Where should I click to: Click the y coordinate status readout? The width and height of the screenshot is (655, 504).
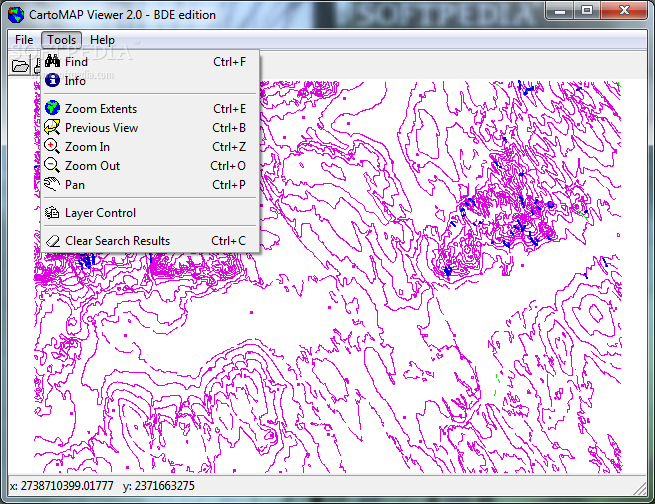pyautogui.click(x=159, y=486)
